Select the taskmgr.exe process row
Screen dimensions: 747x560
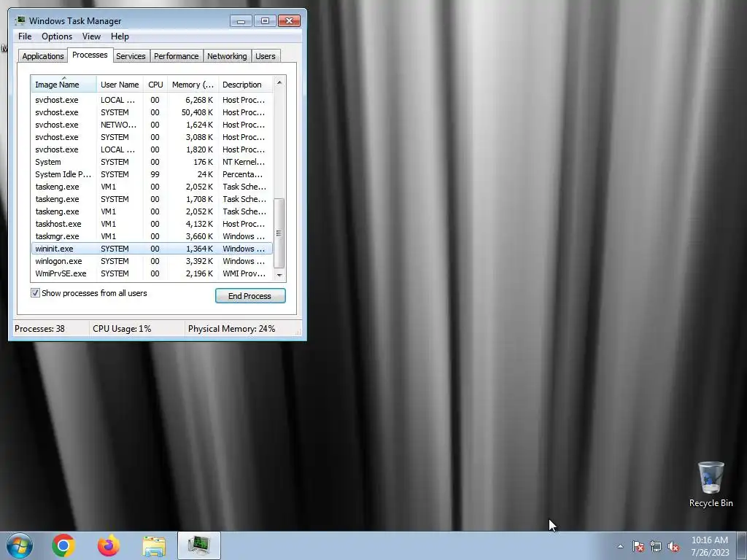152,236
